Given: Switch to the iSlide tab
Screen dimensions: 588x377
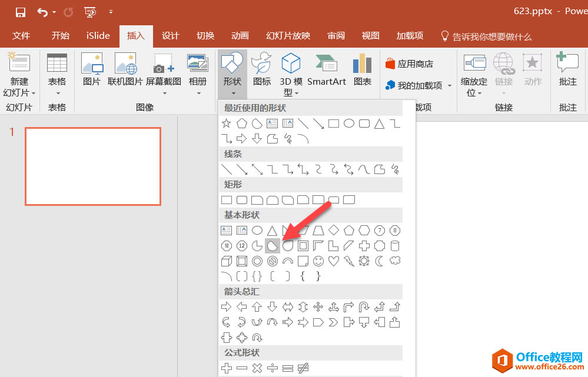Looking at the screenshot, I should click(98, 36).
